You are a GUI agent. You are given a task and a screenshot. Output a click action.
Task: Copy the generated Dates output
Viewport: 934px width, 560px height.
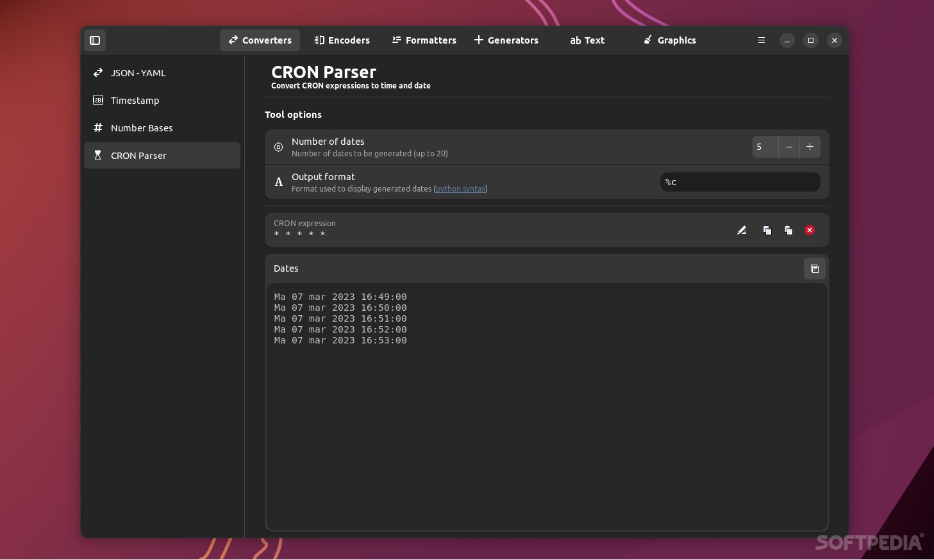pyautogui.click(x=815, y=268)
